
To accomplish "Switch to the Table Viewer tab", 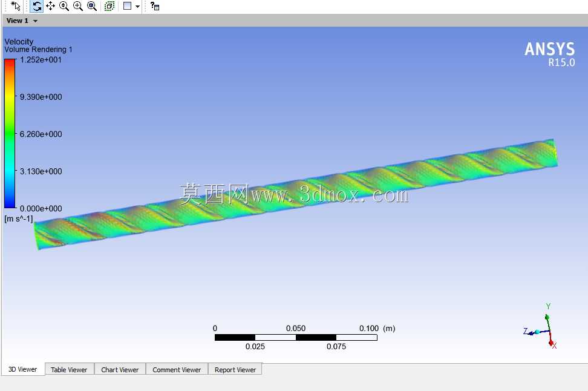I will point(69,370).
